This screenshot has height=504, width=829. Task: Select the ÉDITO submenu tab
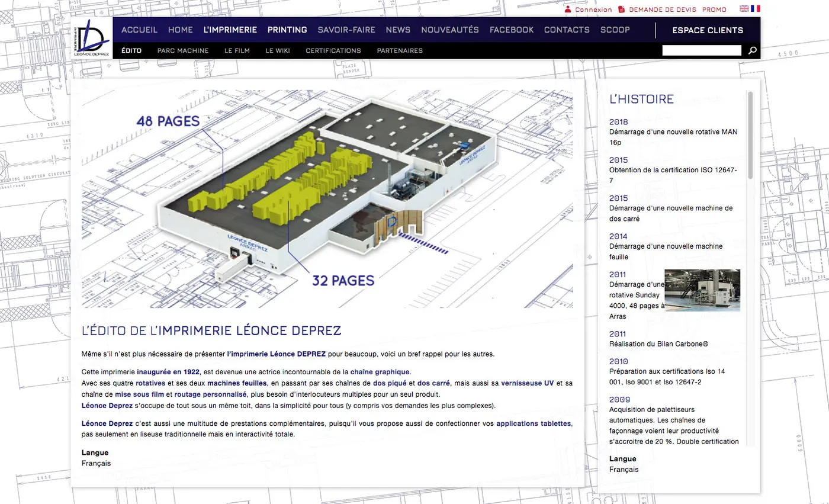click(x=131, y=50)
